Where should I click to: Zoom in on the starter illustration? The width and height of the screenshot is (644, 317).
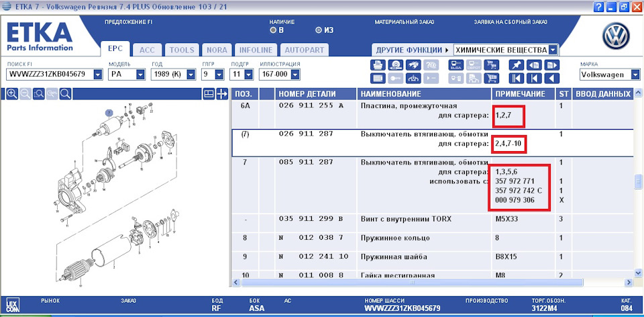tap(11, 94)
